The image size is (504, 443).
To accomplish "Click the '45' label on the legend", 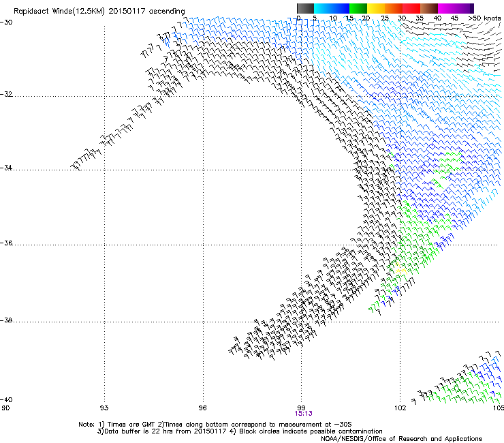I will click(454, 18).
